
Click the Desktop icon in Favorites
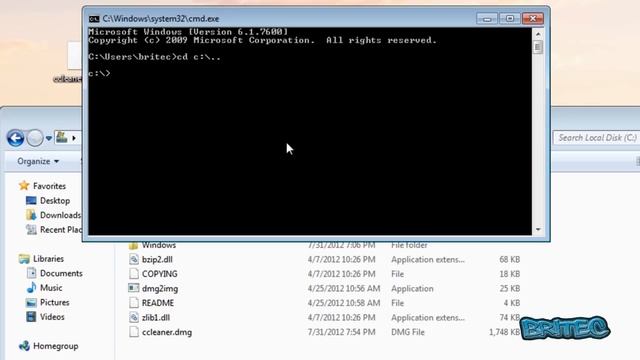tap(31, 200)
